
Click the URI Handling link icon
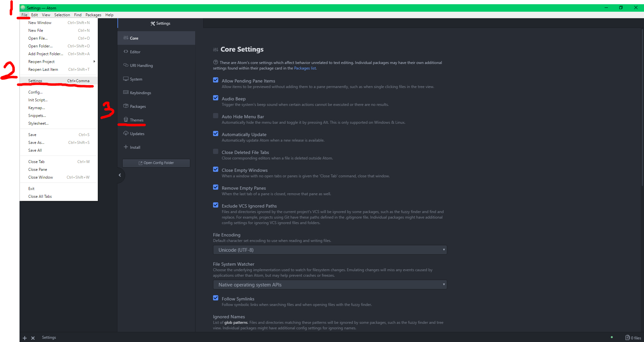pyautogui.click(x=126, y=65)
